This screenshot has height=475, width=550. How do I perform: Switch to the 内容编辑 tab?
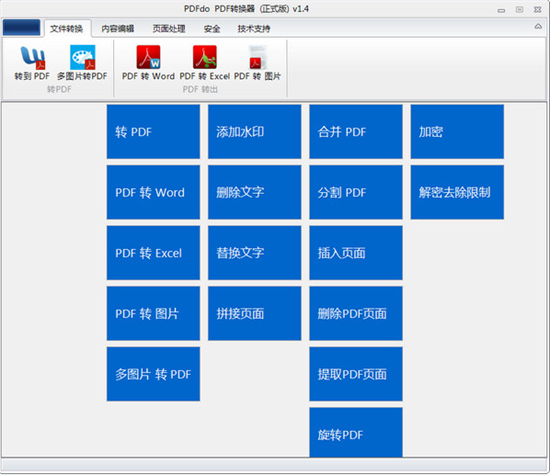tap(118, 28)
